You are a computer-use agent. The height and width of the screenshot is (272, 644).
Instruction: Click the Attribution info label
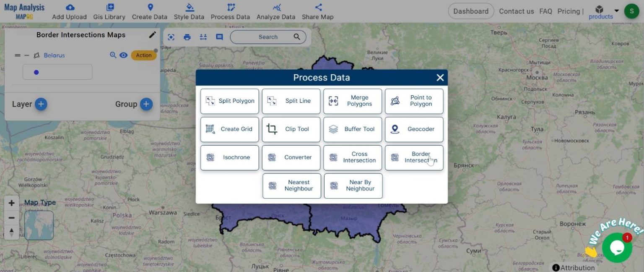pos(573,268)
